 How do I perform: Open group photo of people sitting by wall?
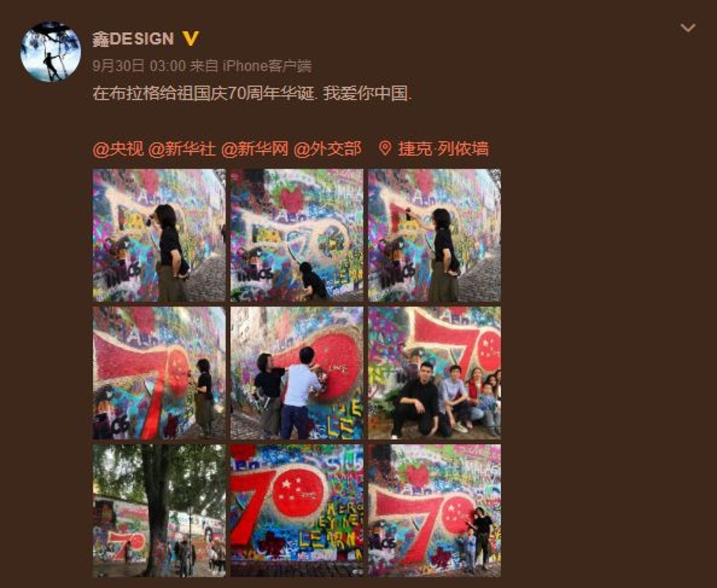click(x=435, y=373)
